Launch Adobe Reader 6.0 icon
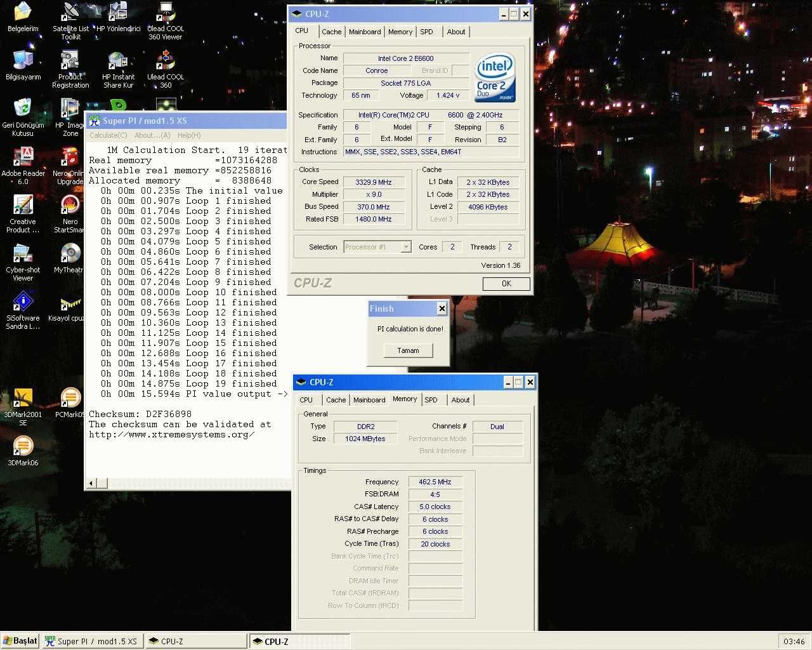The image size is (812, 650). click(23, 166)
